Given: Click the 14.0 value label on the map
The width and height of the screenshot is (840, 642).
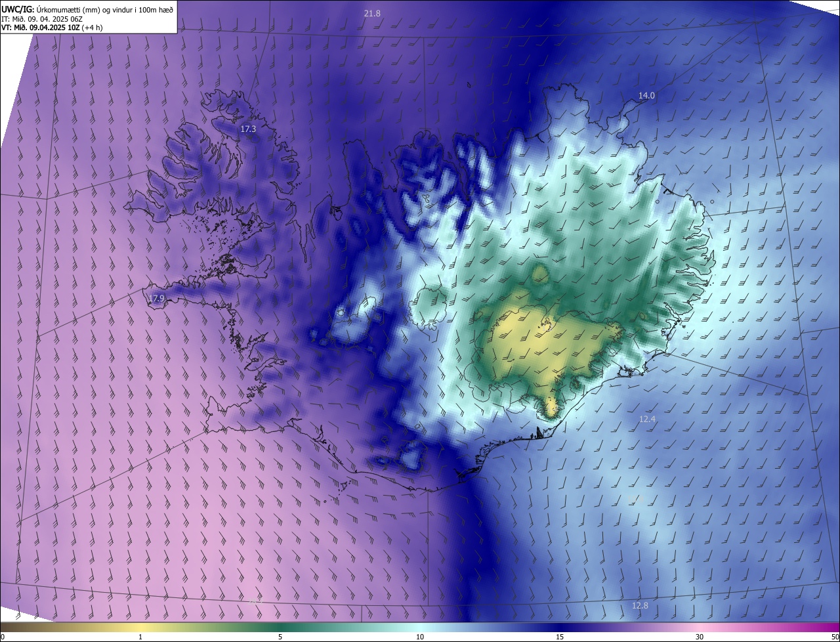Looking at the screenshot, I should 646,95.
